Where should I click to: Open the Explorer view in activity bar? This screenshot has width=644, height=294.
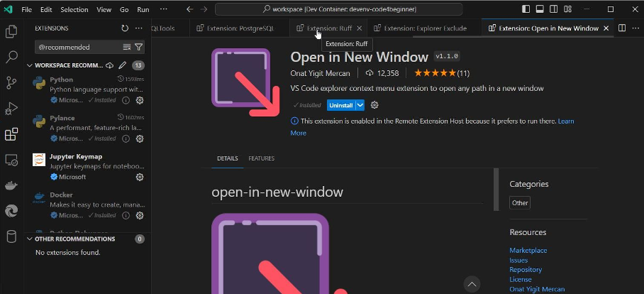[x=11, y=32]
